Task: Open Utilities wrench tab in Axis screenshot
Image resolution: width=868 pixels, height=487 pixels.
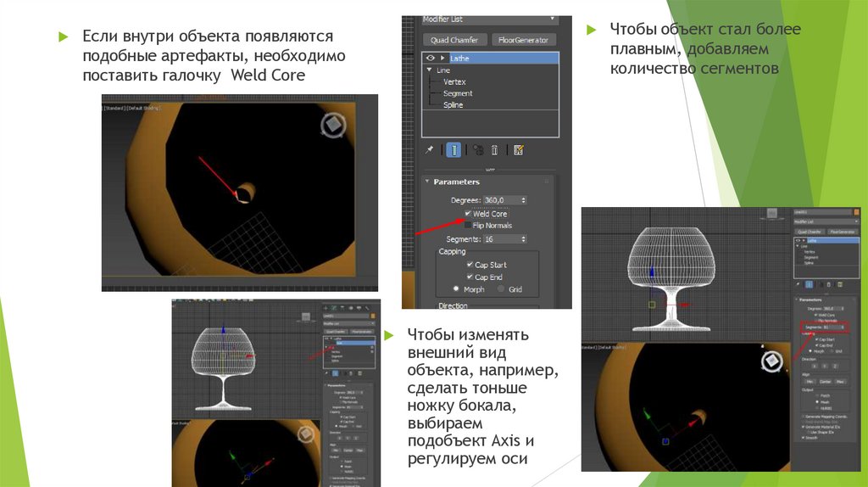Action: pyautogui.click(x=367, y=308)
